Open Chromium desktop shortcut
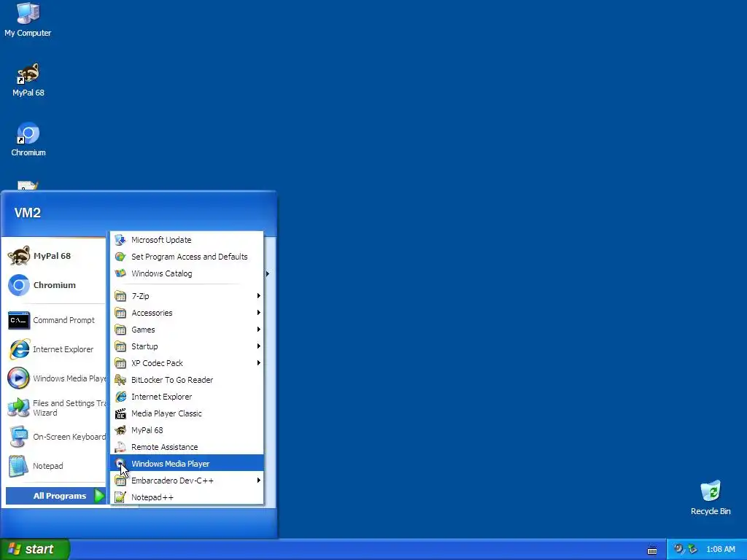The height and width of the screenshot is (560, 747). [28, 139]
